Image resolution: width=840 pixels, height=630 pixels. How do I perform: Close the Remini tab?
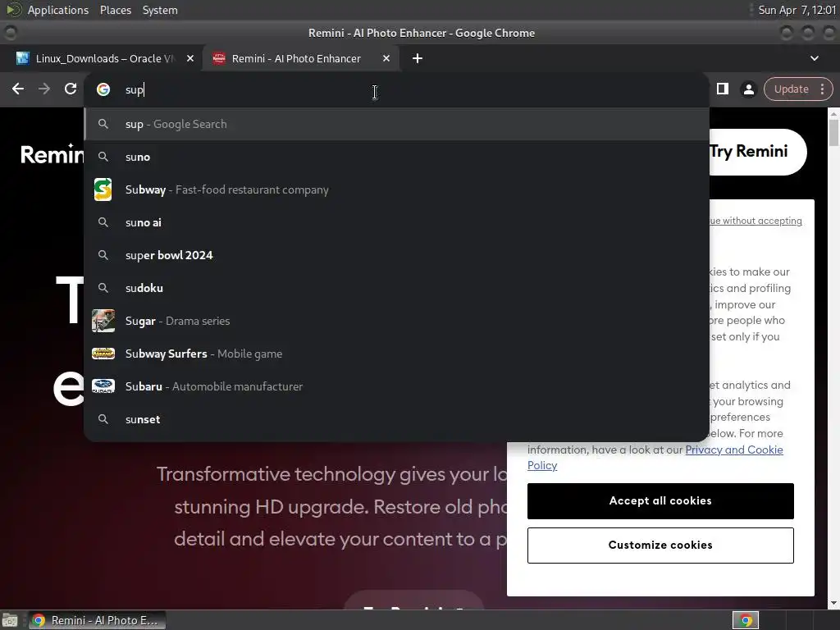click(386, 58)
